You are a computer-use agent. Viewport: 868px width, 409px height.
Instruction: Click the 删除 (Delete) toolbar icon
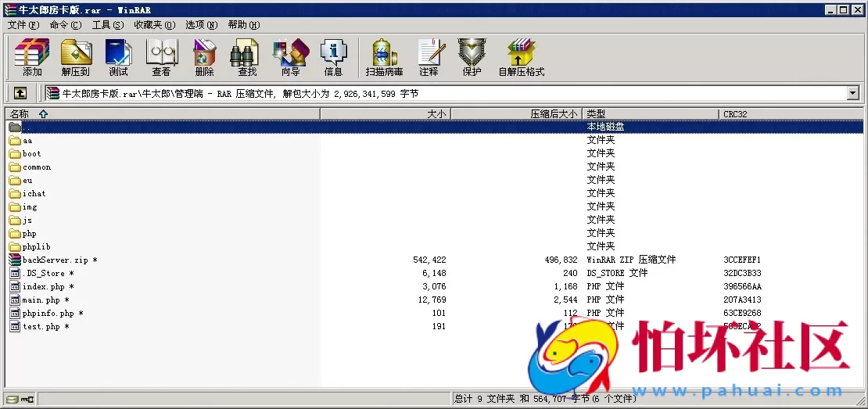click(204, 58)
